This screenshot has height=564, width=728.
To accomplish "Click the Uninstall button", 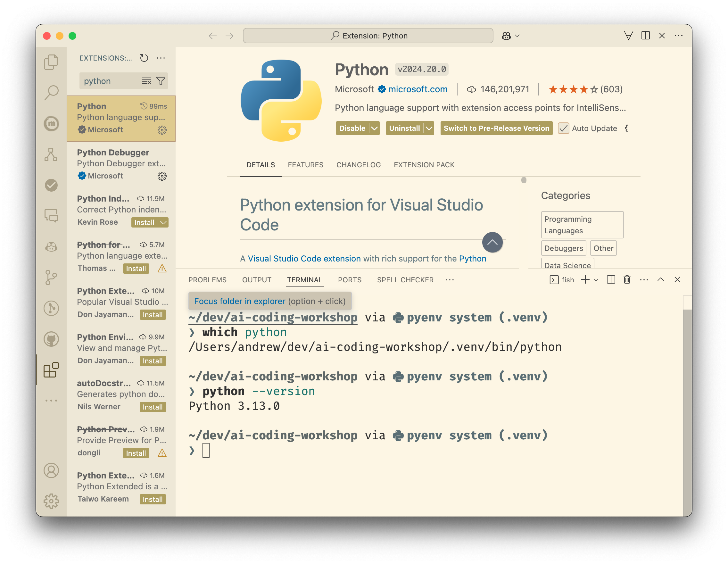I will [404, 128].
